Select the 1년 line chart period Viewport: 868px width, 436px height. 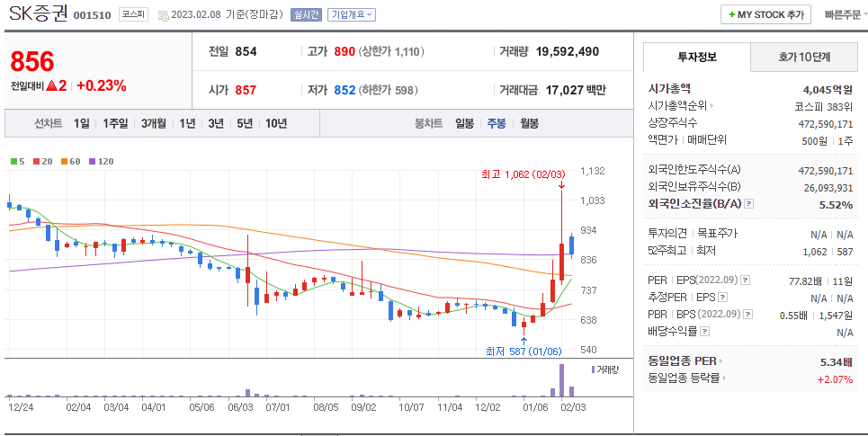point(187,123)
